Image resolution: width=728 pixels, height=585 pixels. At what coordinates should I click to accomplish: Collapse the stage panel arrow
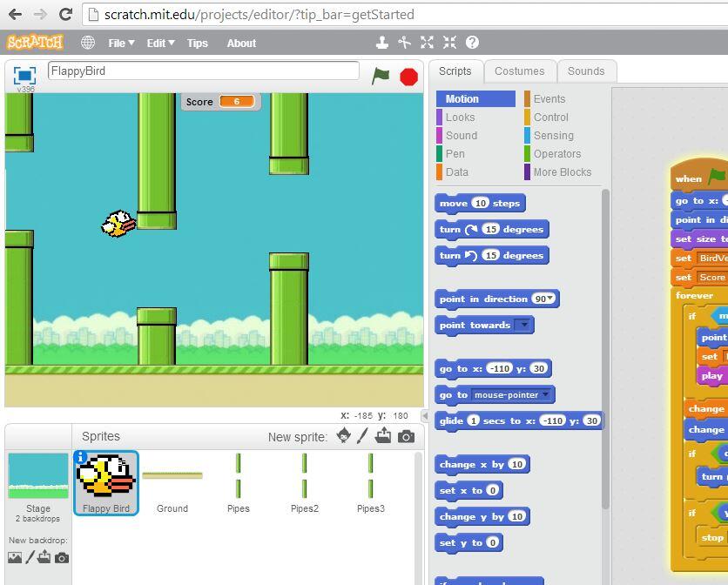424,415
